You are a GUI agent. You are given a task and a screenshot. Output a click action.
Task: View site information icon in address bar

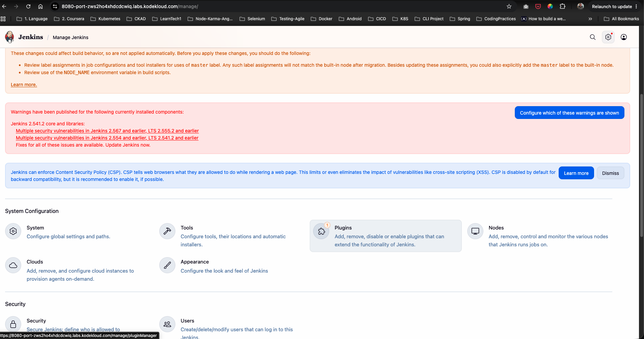(55, 6)
